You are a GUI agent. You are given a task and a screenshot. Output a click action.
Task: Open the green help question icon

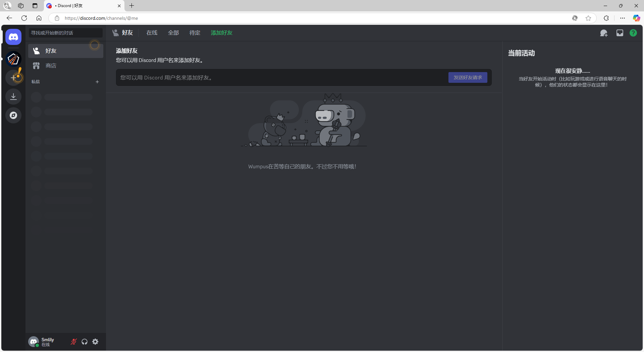[633, 33]
